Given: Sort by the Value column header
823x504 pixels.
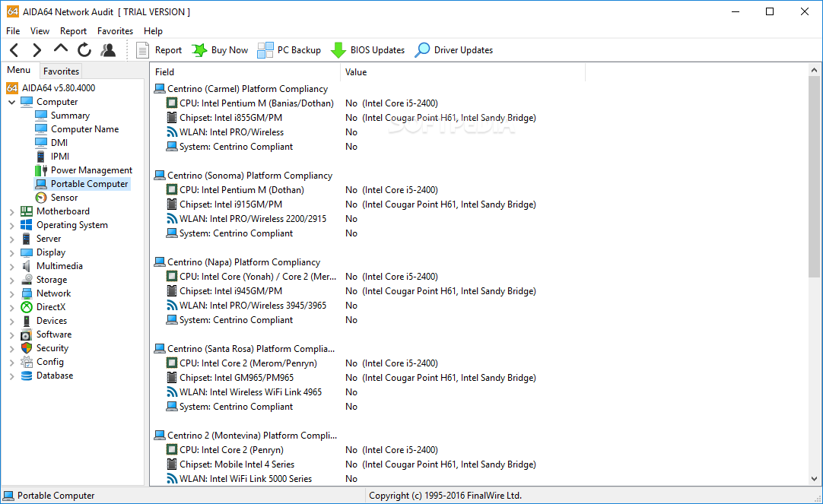Looking at the screenshot, I should click(463, 72).
